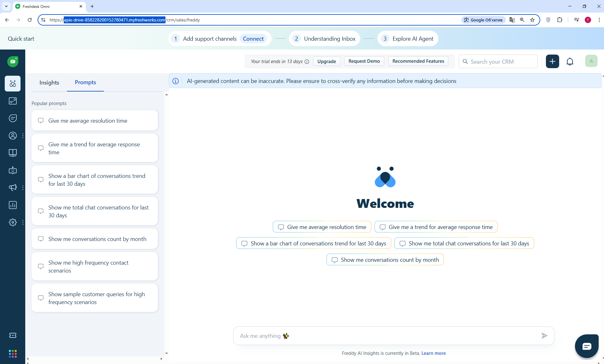Choose sidebar prompt 'Give me average resolution time'
Viewport: 604px width, 364px height.
pyautogui.click(x=95, y=120)
